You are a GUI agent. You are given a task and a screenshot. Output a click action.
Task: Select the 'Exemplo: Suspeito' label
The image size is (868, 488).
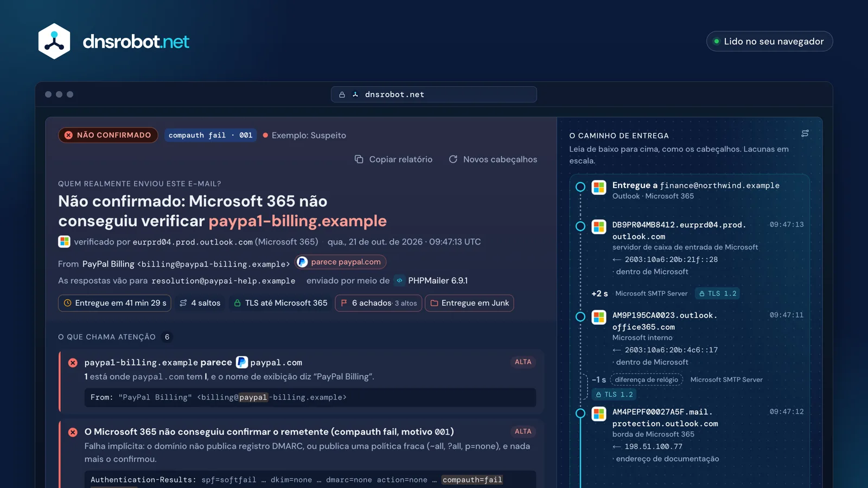coord(309,135)
